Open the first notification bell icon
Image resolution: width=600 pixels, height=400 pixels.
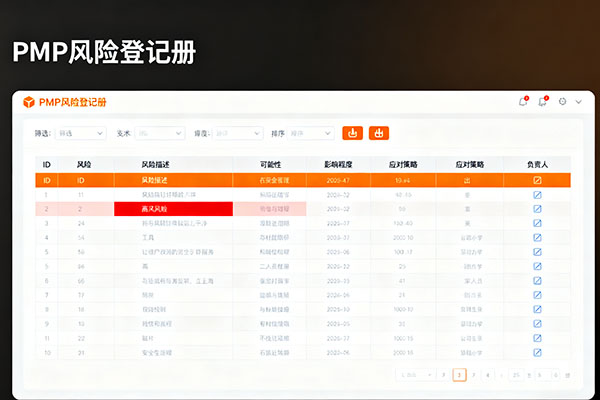tap(523, 101)
